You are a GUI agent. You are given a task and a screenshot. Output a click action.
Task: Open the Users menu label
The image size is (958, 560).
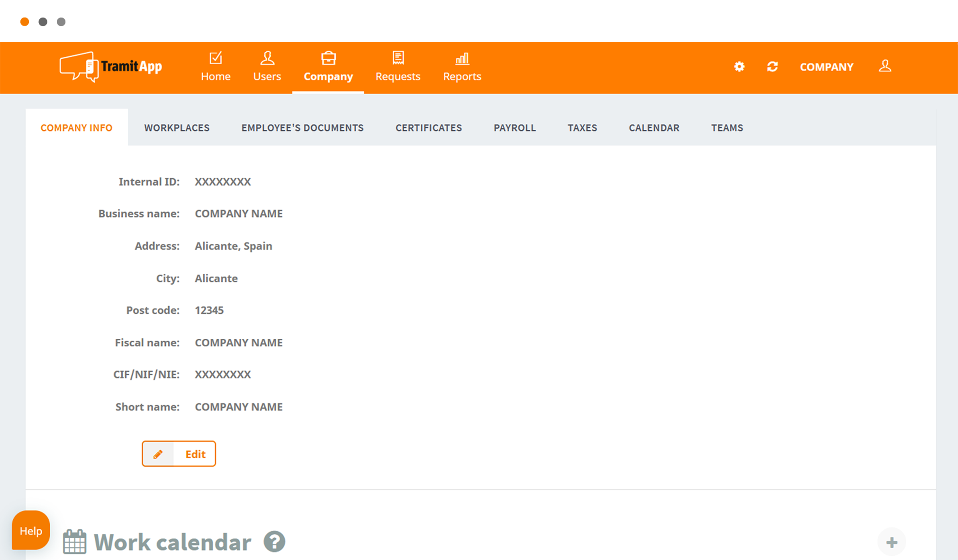click(x=267, y=76)
